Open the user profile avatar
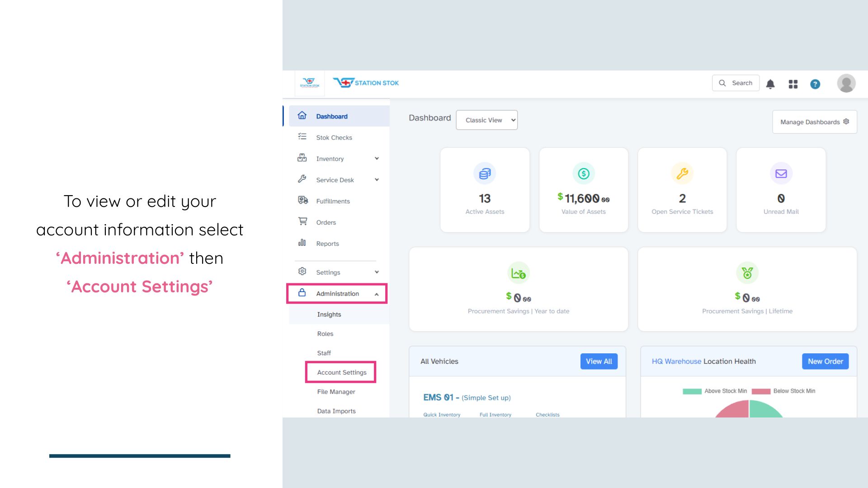The image size is (868, 488). pyautogui.click(x=846, y=83)
